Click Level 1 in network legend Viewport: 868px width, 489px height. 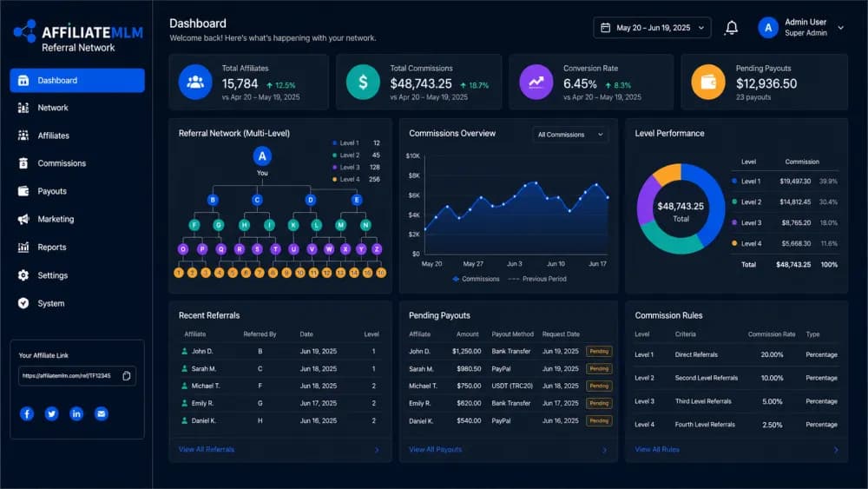[356, 143]
